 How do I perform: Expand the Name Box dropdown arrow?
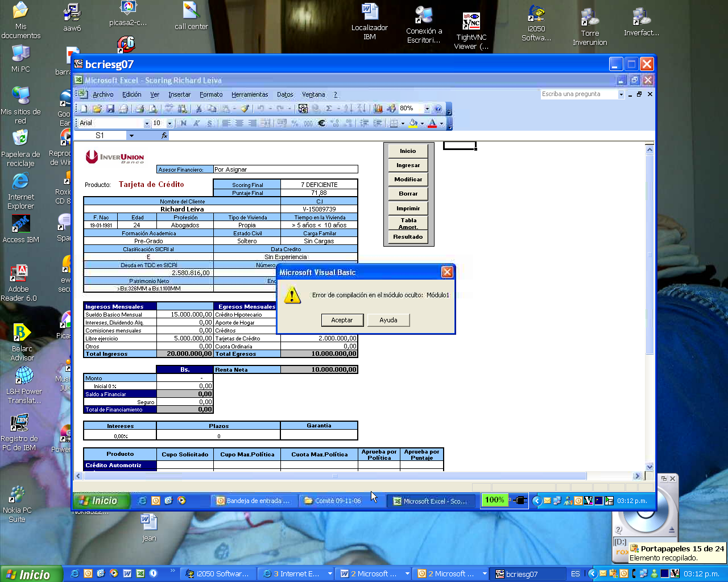coord(131,135)
